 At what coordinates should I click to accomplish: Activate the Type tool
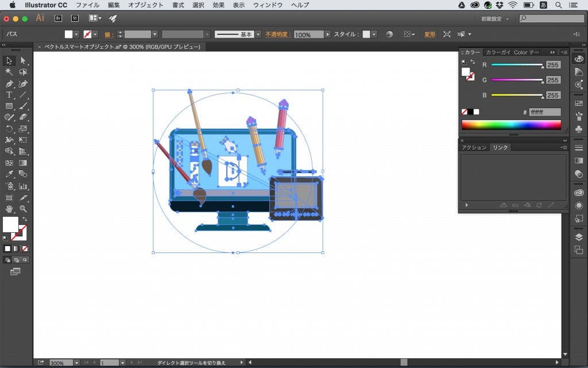(x=9, y=95)
